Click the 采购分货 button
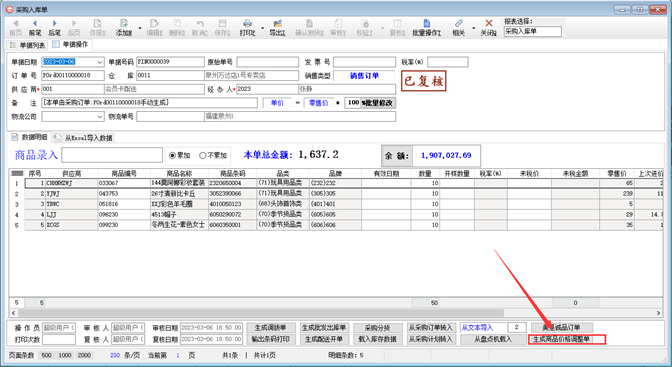Screen dimensions: 672x367 tap(378, 328)
